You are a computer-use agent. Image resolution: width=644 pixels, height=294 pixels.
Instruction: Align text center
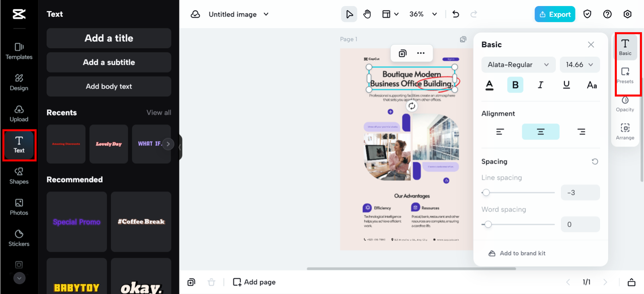[540, 132]
